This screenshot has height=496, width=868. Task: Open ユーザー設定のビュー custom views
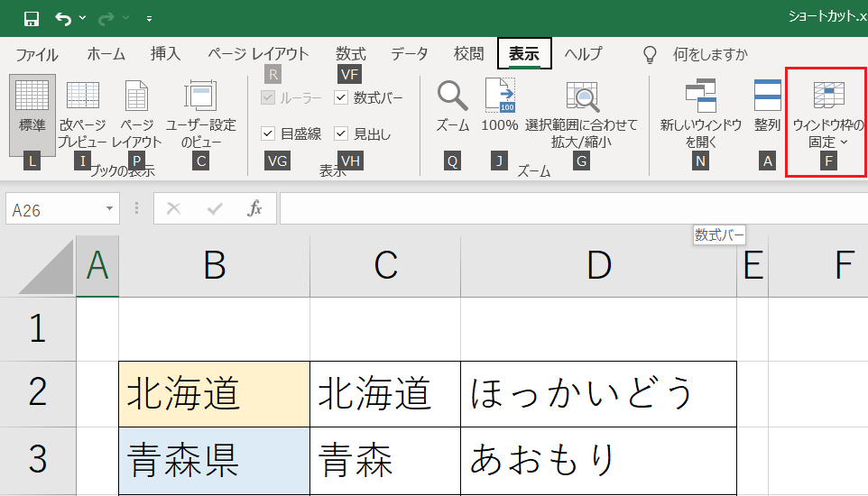201,115
